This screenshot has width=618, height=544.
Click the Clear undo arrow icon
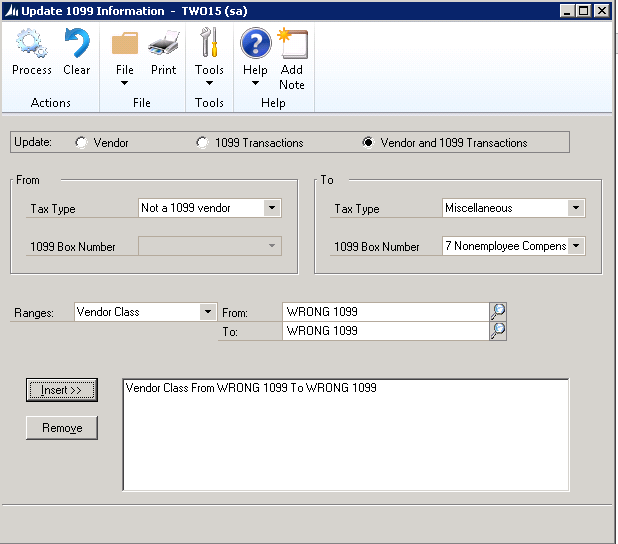76,44
